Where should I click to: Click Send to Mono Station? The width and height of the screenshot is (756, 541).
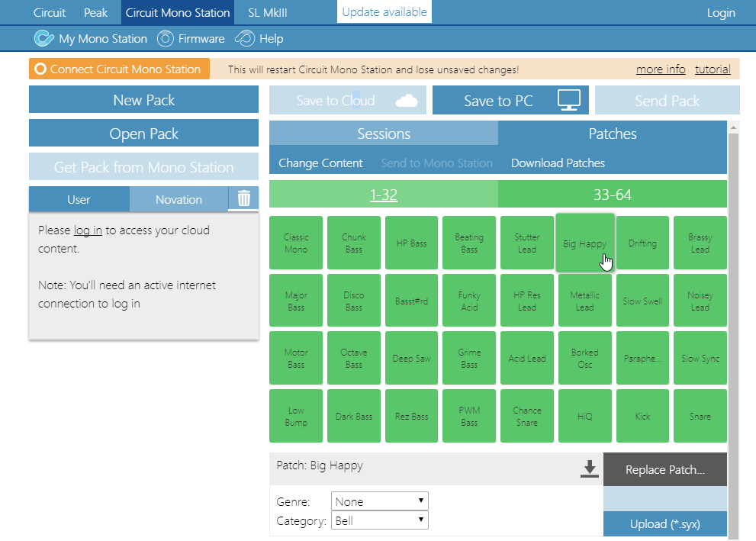tap(437, 163)
